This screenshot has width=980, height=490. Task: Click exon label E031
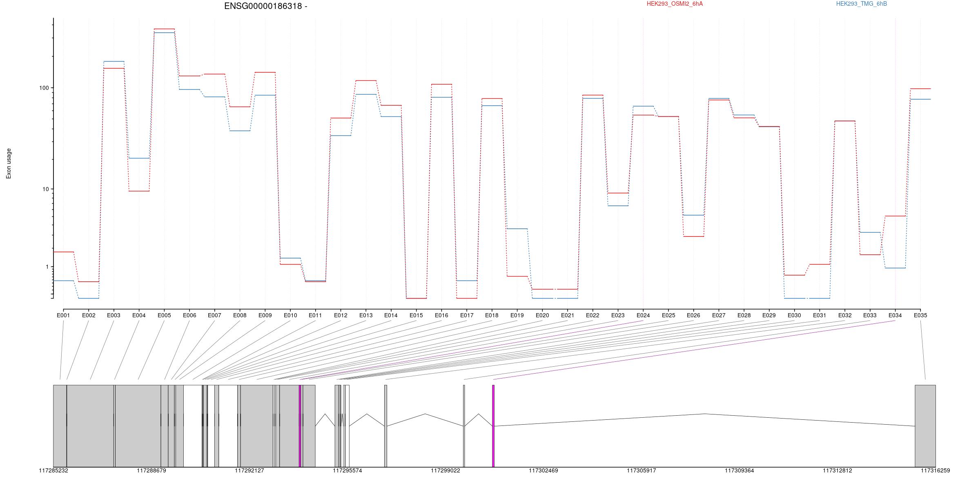coord(820,315)
